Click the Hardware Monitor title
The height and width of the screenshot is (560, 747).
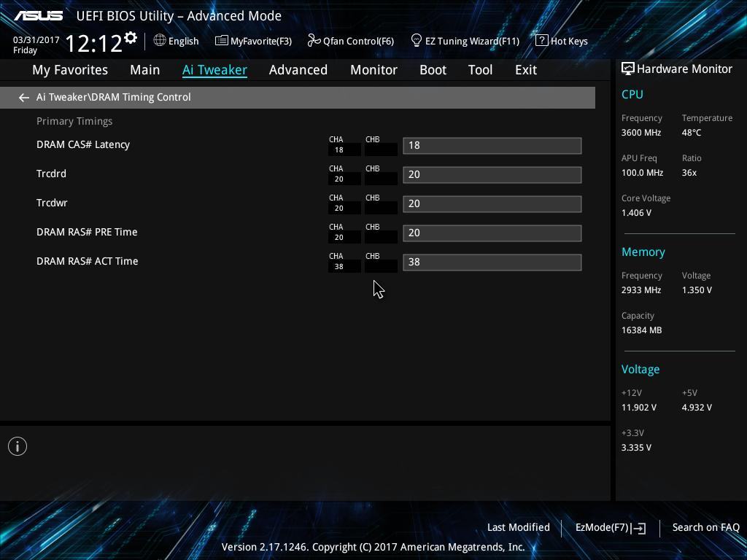click(684, 69)
